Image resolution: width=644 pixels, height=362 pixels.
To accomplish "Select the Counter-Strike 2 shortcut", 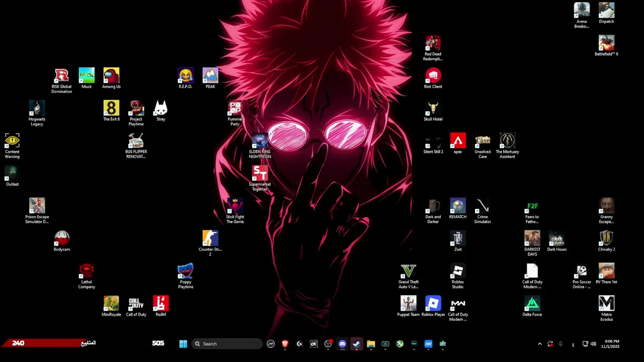I will (210, 244).
